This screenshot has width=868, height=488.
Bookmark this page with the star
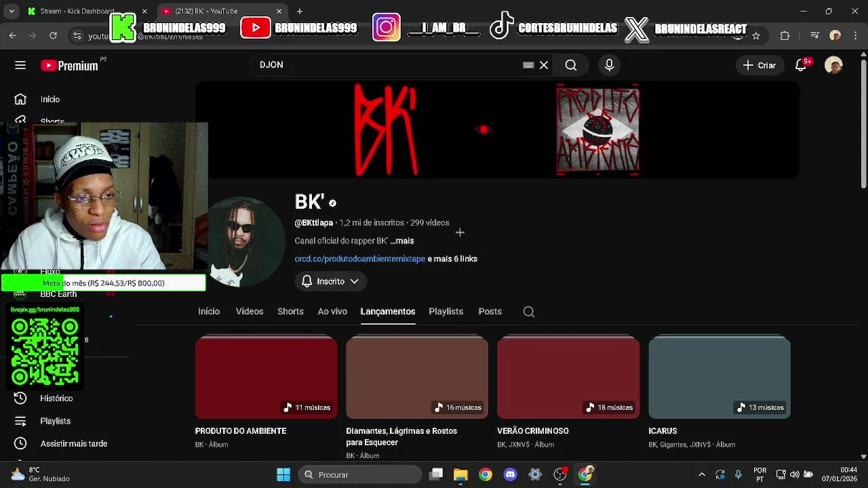(756, 36)
